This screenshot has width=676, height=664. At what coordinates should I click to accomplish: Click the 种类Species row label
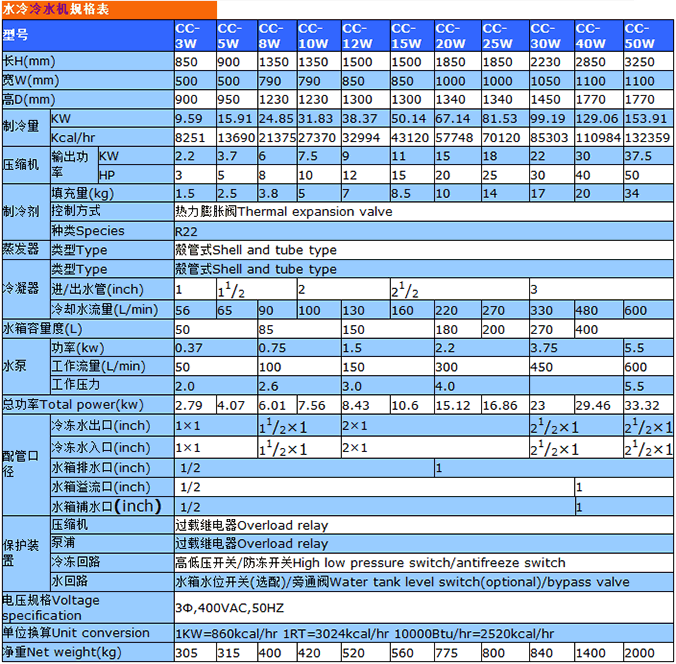point(88,231)
